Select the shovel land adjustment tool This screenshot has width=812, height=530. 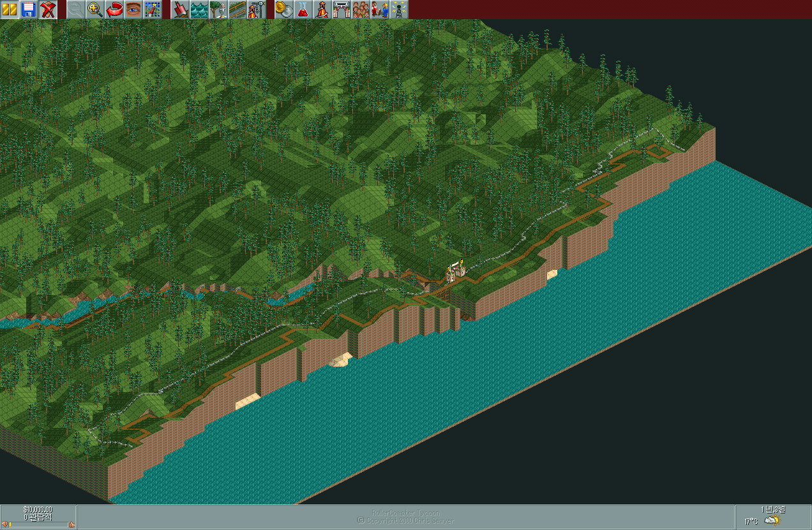coord(181,9)
